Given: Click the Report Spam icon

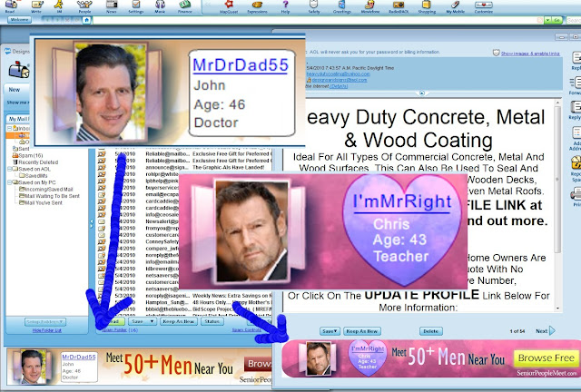Looking at the screenshot, I should (576, 169).
